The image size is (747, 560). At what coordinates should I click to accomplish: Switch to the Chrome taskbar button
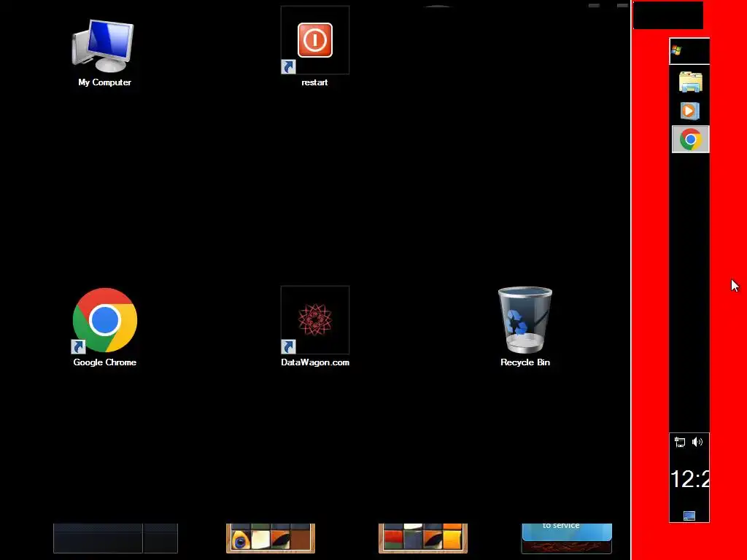(690, 139)
